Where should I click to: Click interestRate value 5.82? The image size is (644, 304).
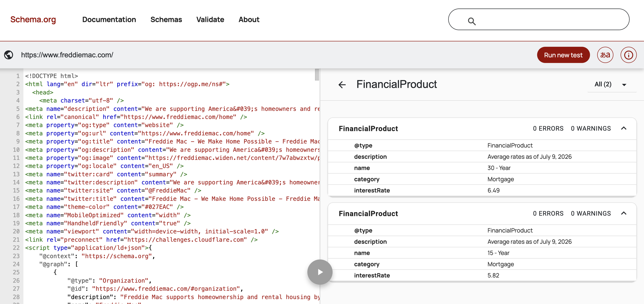pos(493,275)
